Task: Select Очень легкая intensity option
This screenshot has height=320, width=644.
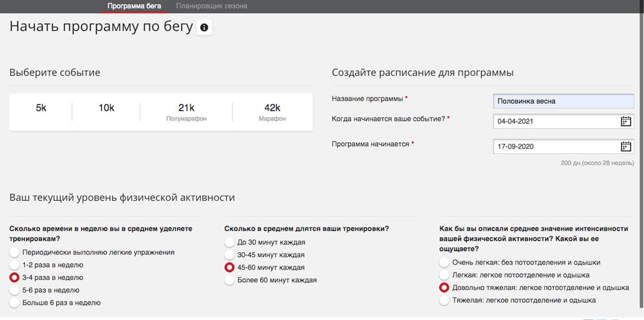Action: (x=444, y=262)
